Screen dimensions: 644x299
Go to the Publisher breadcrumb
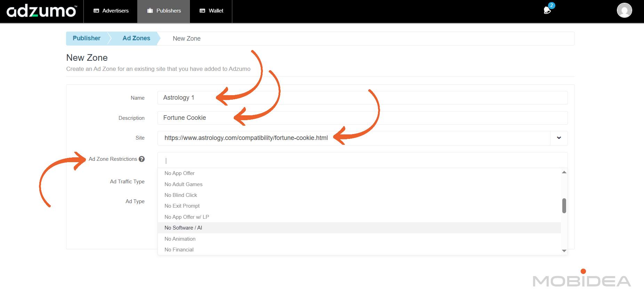click(x=87, y=38)
